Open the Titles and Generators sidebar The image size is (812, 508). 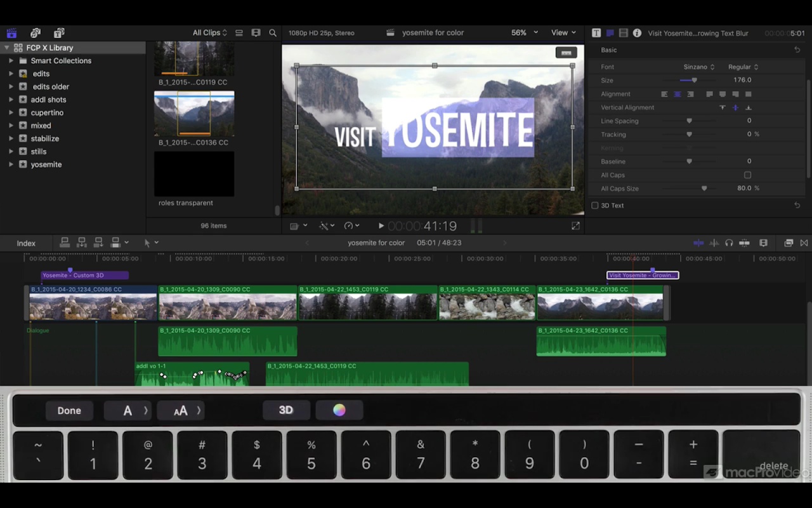coord(59,33)
